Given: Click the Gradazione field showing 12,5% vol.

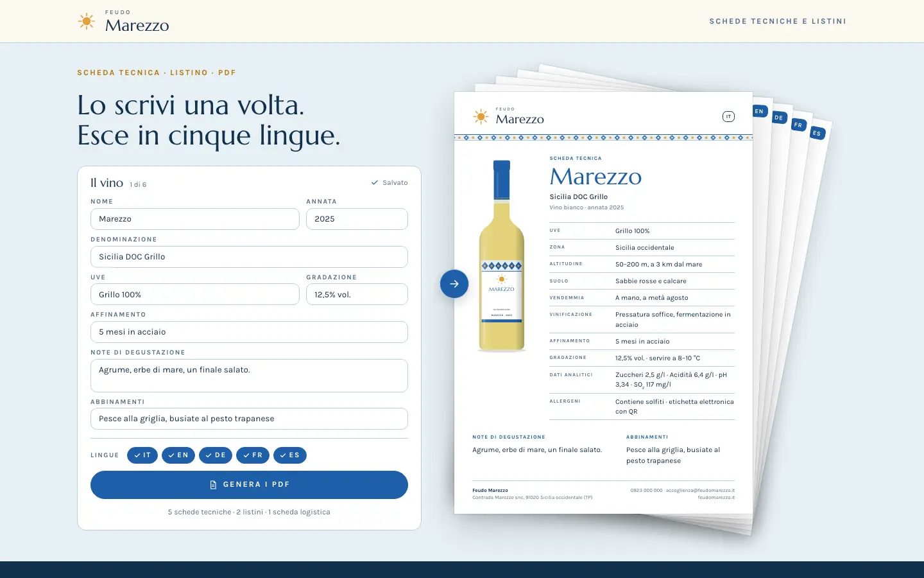Looking at the screenshot, I should coord(357,294).
